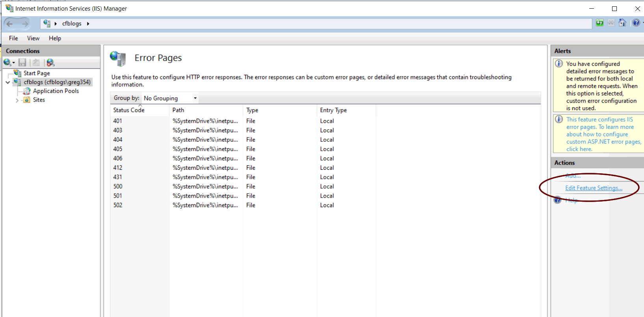The height and width of the screenshot is (317, 644).
Task: Click the server icon in the address bar
Action: coord(47,23)
